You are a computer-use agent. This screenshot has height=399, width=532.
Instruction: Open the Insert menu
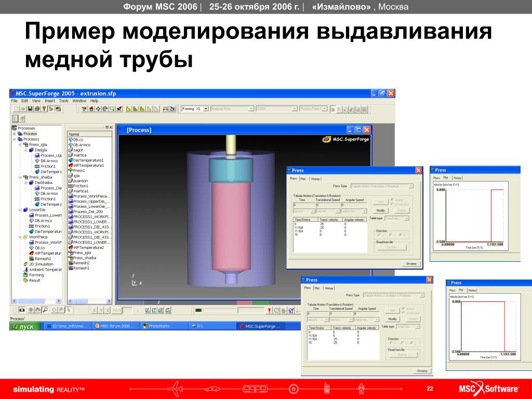click(x=49, y=101)
